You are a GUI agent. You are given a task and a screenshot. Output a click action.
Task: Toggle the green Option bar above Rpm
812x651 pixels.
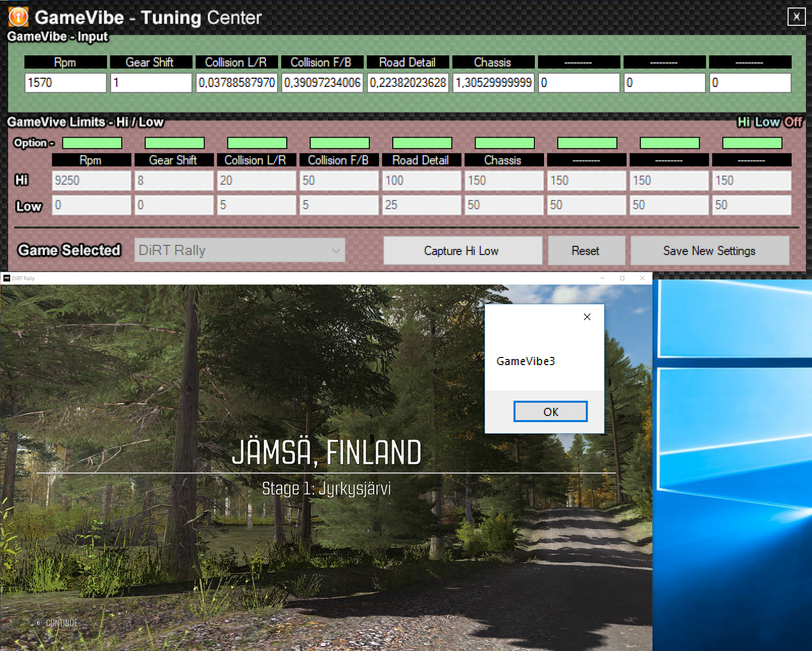click(92, 143)
